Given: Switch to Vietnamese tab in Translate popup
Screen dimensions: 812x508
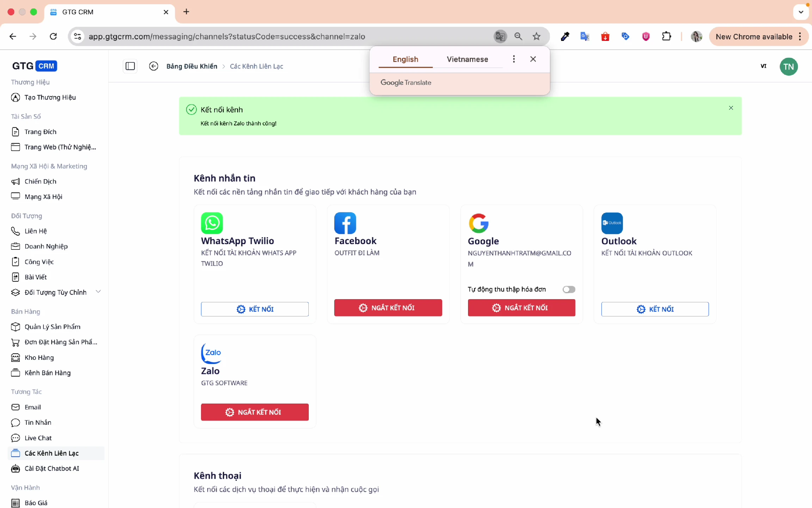Looking at the screenshot, I should (467, 59).
